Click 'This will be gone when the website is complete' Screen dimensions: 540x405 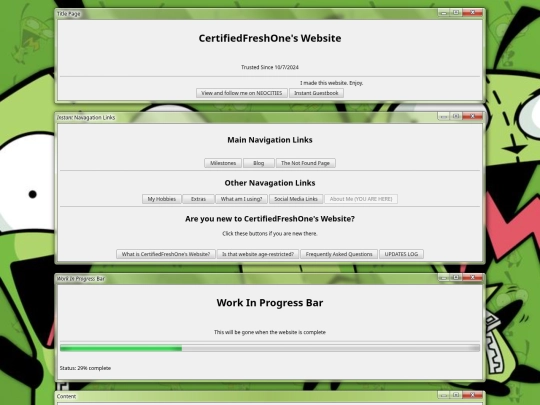coord(270,332)
